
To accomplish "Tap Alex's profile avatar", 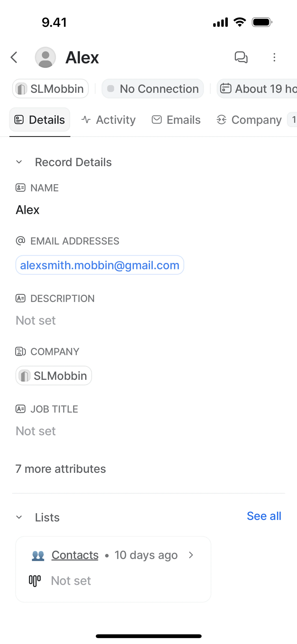I will click(45, 57).
